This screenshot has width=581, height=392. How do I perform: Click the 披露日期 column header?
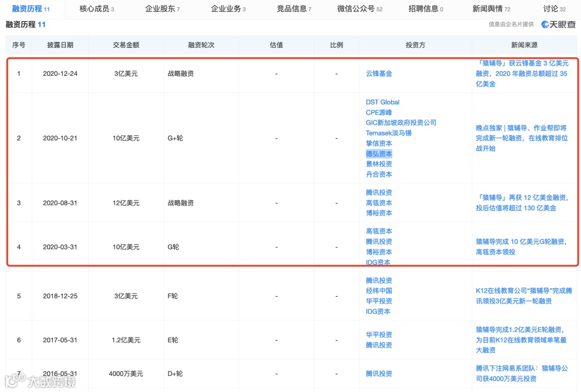pyautogui.click(x=60, y=45)
